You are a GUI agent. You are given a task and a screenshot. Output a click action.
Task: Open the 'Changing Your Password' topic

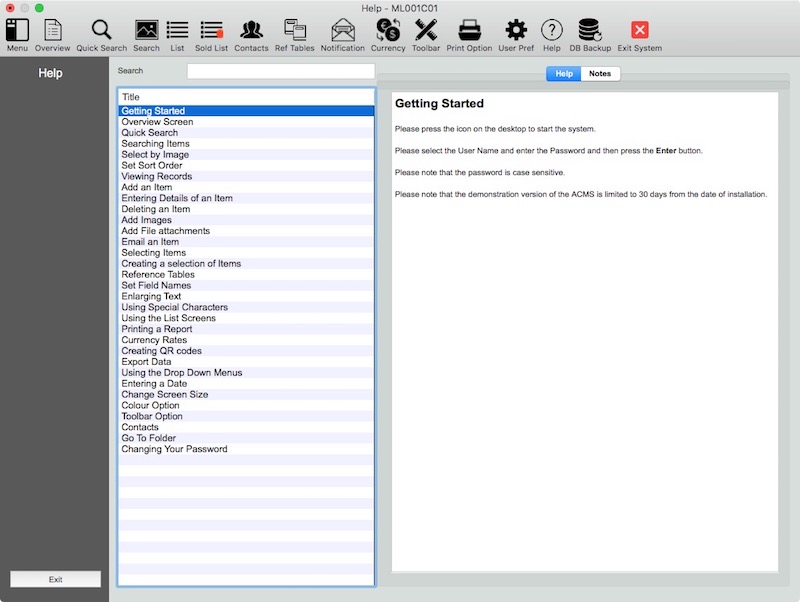[x=174, y=449]
